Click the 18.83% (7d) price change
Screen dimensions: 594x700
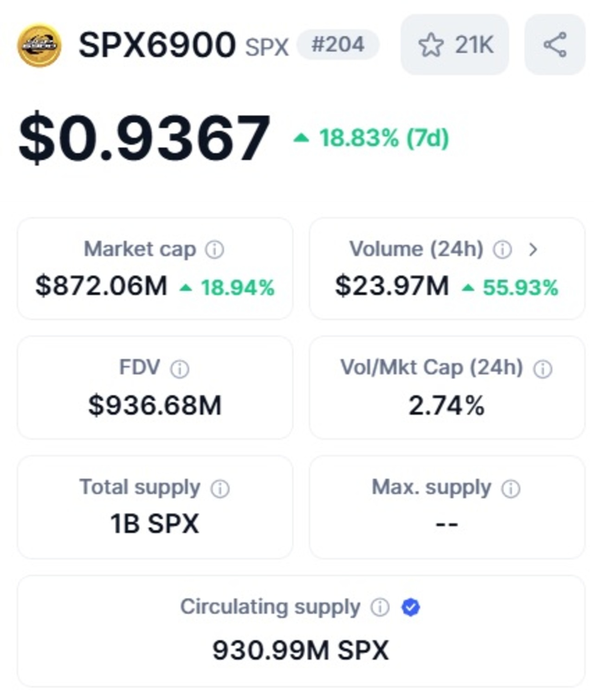click(x=371, y=138)
